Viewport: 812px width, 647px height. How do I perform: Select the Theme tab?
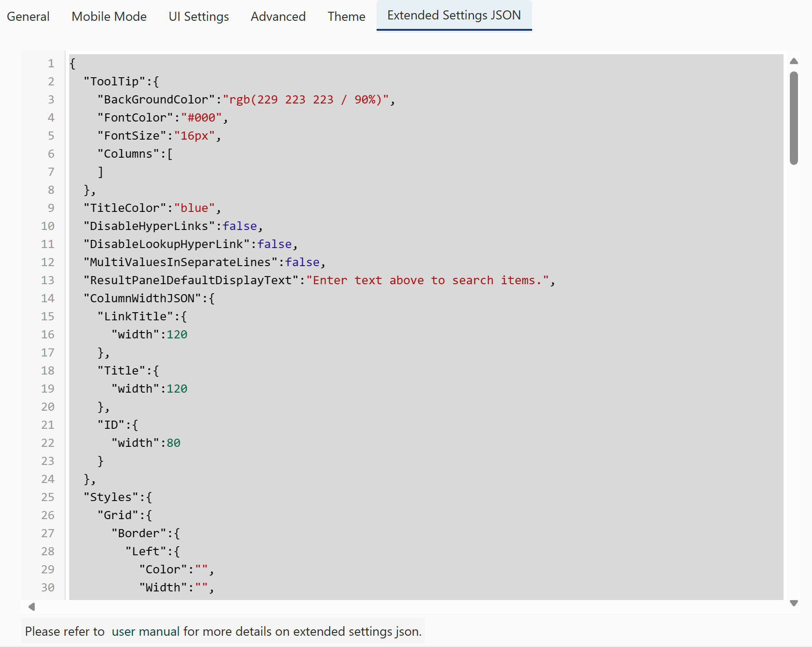coord(346,16)
